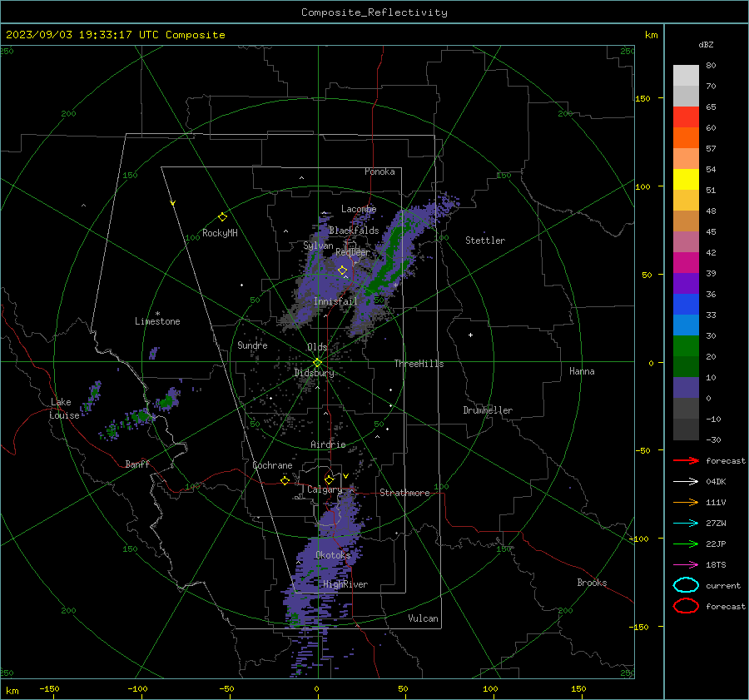Screen dimensions: 749x700
Task: Click the Stettler label
Action: click(x=485, y=241)
